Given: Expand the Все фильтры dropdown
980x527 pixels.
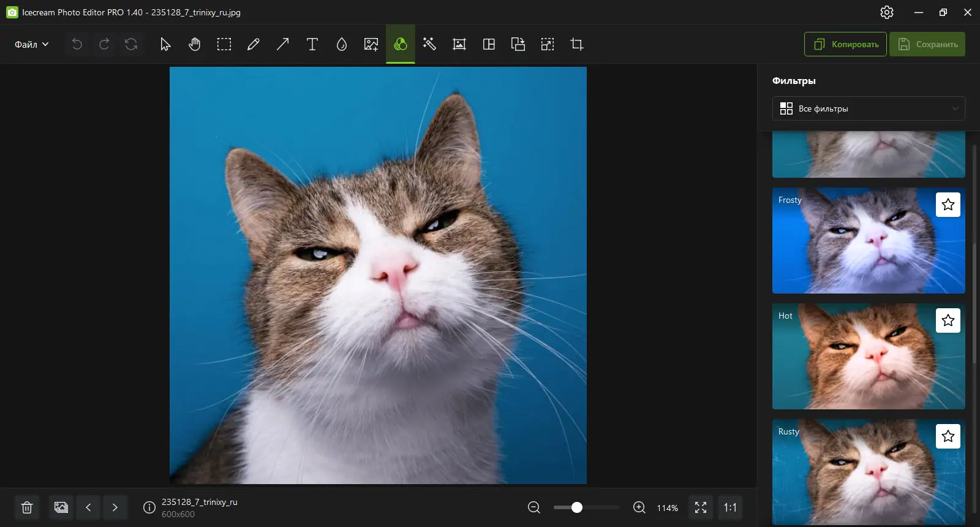Looking at the screenshot, I should click(x=869, y=108).
